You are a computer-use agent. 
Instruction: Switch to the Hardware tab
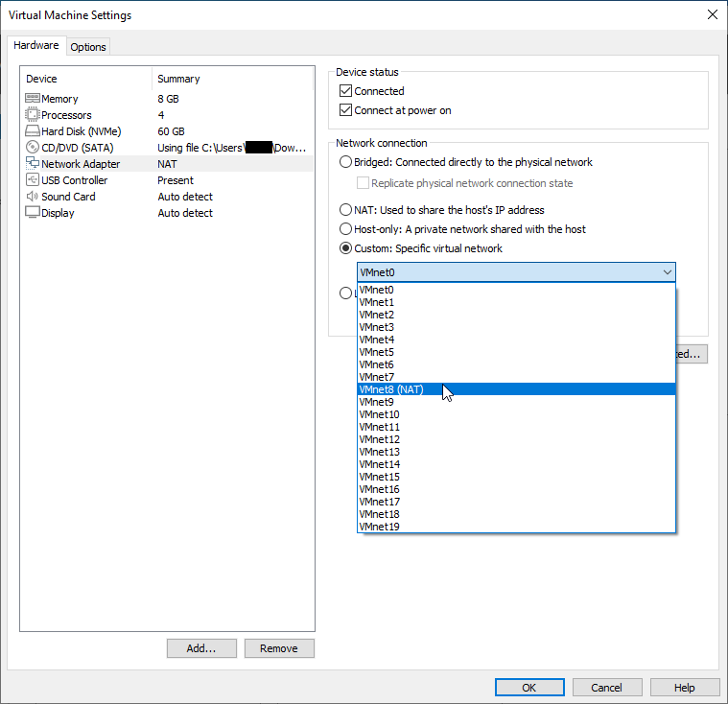point(36,45)
